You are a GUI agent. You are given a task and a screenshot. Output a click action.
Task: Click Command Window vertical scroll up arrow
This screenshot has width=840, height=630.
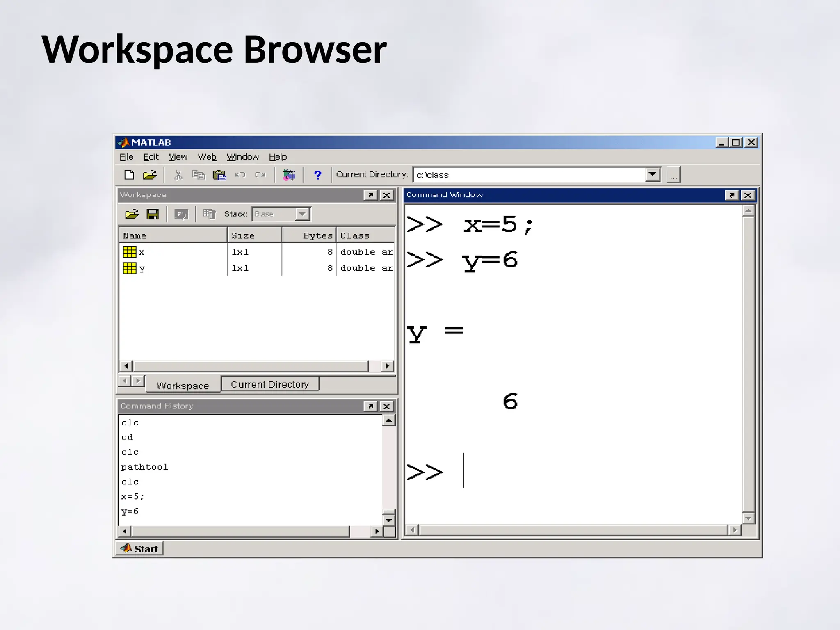click(x=749, y=211)
